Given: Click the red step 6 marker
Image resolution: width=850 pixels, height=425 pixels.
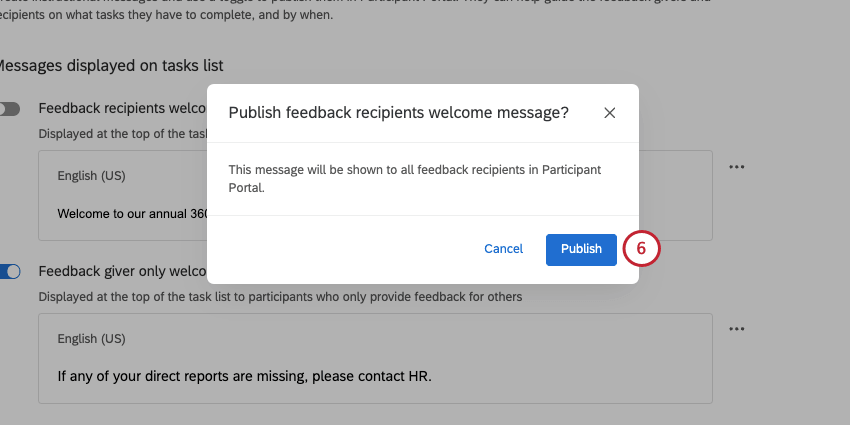Looking at the screenshot, I should 641,249.
